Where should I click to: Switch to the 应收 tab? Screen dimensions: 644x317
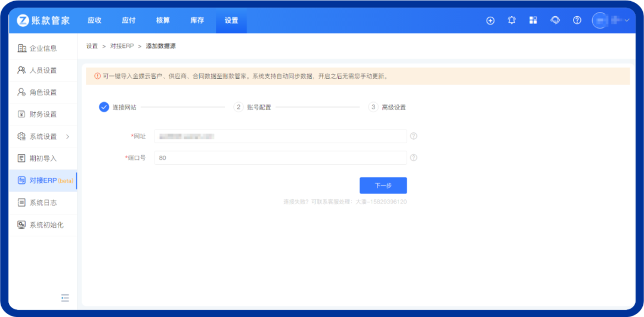[94, 20]
